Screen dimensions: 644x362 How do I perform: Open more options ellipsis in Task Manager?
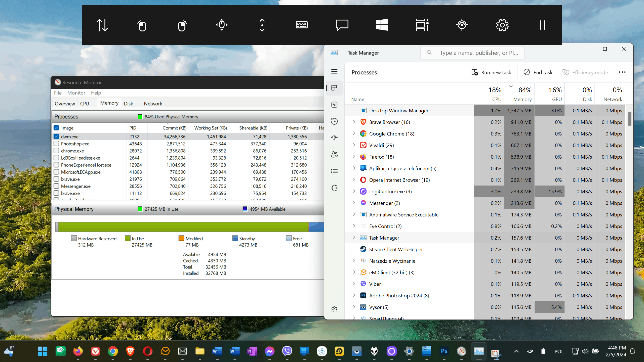pos(622,72)
